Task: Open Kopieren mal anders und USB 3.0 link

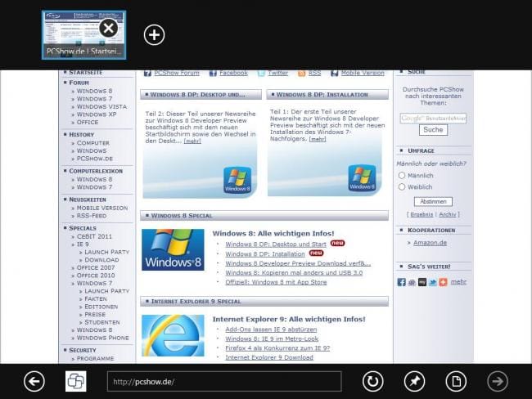Action: click(294, 272)
